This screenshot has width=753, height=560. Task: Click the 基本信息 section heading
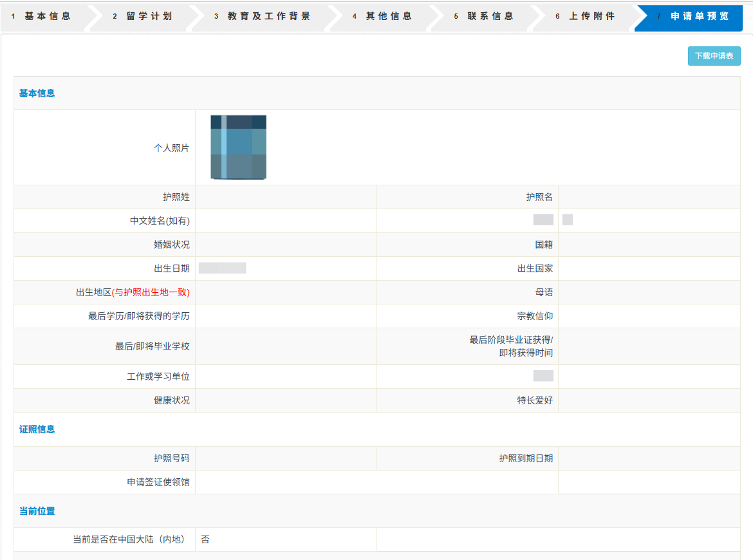37,93
